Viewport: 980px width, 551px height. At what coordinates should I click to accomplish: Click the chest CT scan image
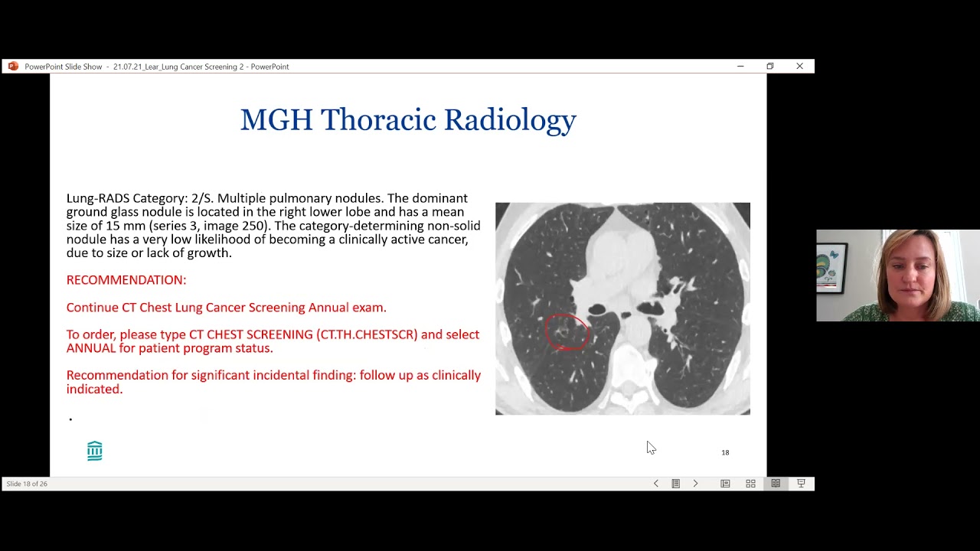point(622,308)
